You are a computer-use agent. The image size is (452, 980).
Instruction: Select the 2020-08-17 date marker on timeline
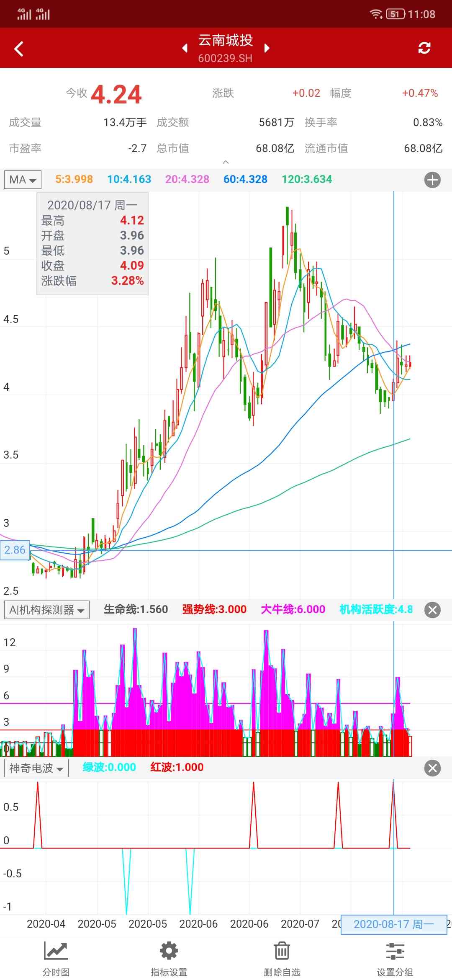[393, 924]
